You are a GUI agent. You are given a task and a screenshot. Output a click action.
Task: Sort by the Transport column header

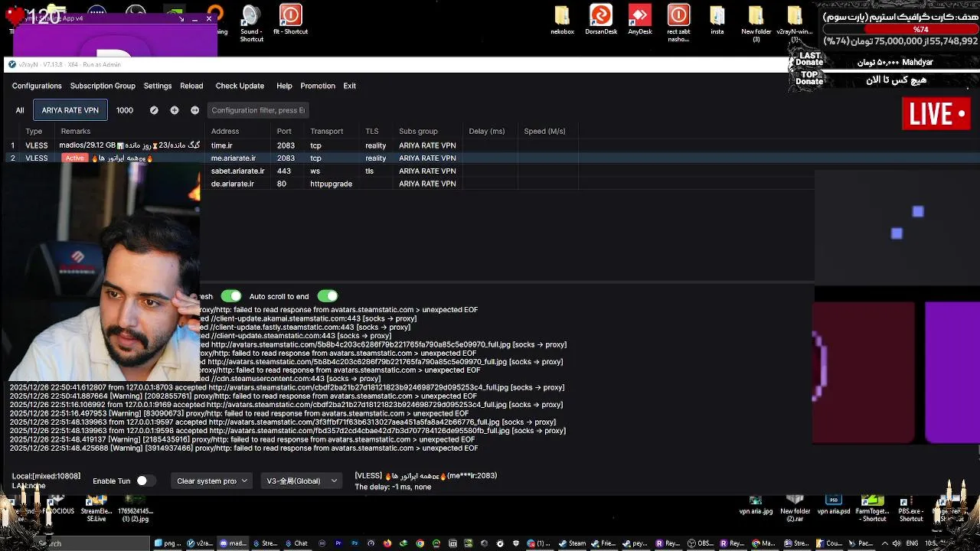[x=327, y=131]
